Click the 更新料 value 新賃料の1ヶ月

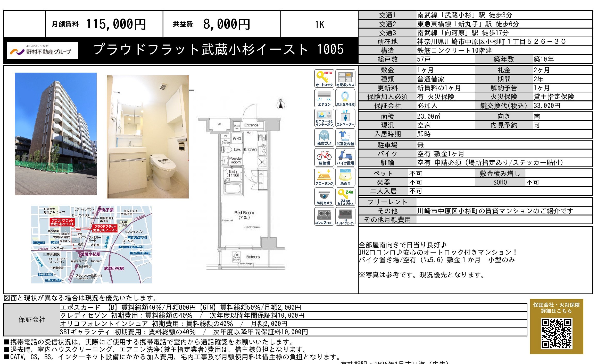439,88
